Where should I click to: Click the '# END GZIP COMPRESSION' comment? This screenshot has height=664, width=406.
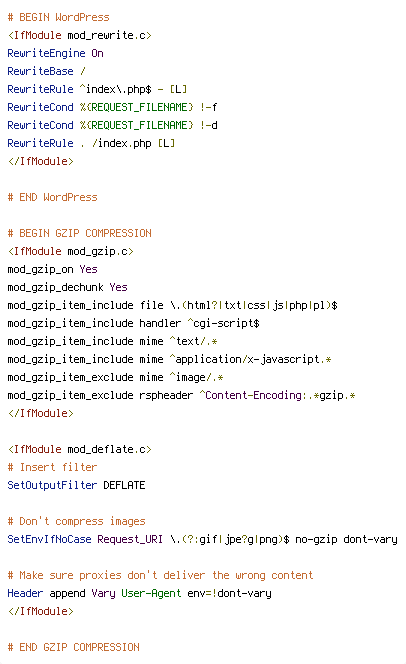tap(73, 647)
